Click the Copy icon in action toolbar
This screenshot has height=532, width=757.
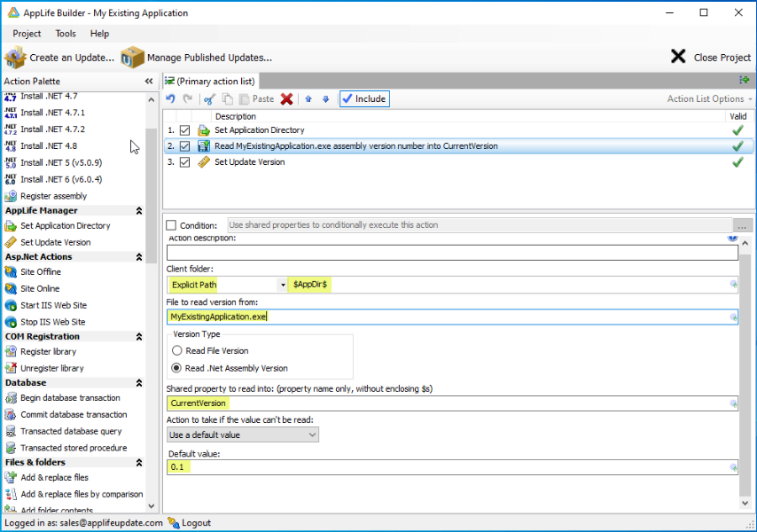coord(228,99)
